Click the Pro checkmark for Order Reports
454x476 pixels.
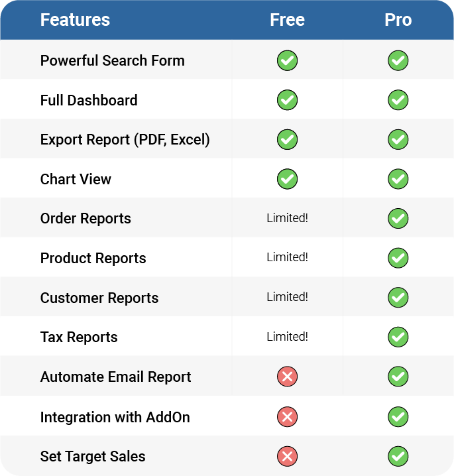point(398,218)
